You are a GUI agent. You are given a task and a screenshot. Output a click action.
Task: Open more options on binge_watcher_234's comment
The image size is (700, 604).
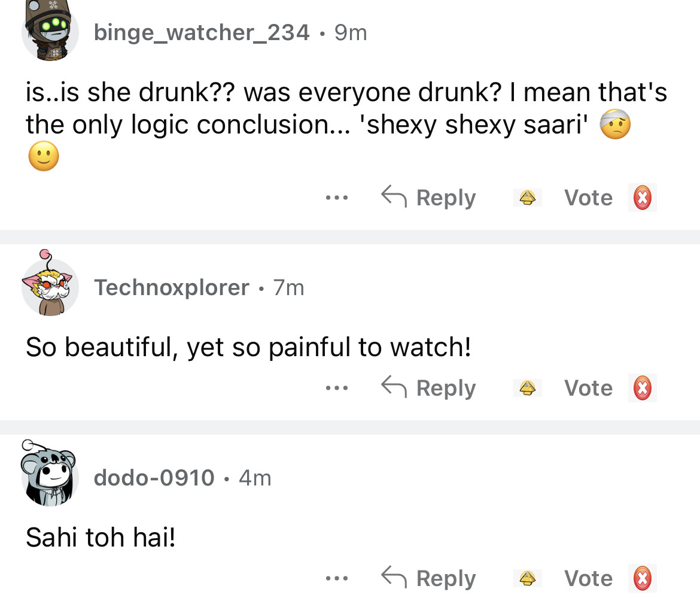(x=337, y=198)
